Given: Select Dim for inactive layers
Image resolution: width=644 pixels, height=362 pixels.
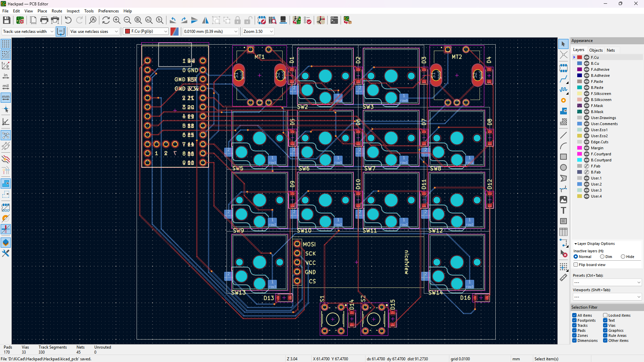Looking at the screenshot, I should coord(603,256).
